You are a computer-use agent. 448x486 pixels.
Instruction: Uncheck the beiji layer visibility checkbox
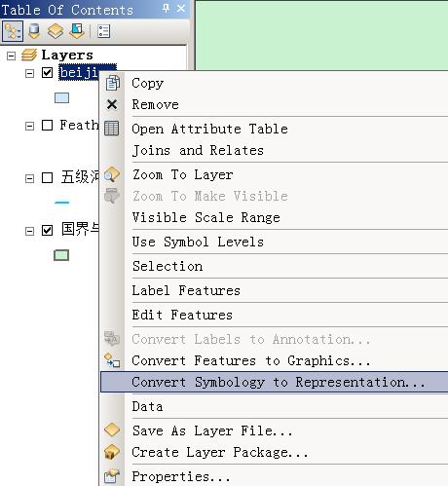point(47,72)
